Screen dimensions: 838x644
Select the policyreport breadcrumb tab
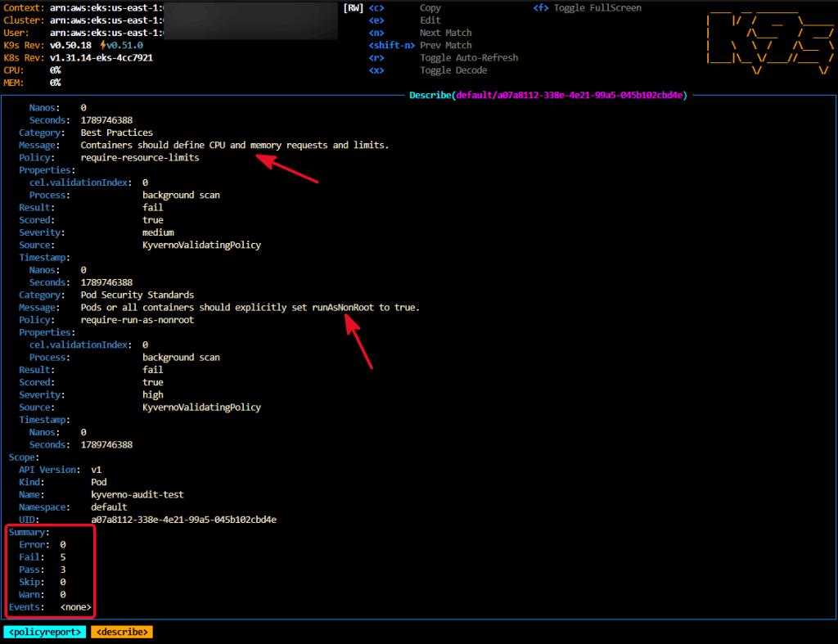click(x=45, y=632)
